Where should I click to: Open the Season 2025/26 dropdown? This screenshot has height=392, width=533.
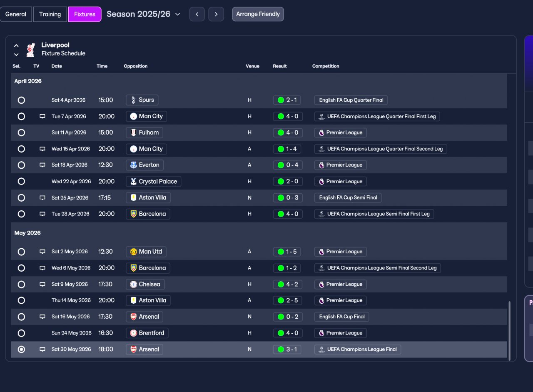click(x=143, y=14)
